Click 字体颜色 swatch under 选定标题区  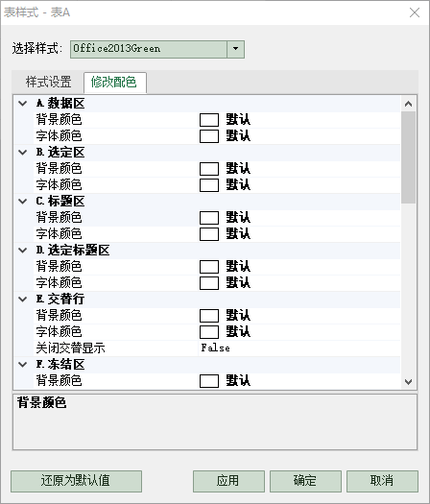[x=209, y=283]
